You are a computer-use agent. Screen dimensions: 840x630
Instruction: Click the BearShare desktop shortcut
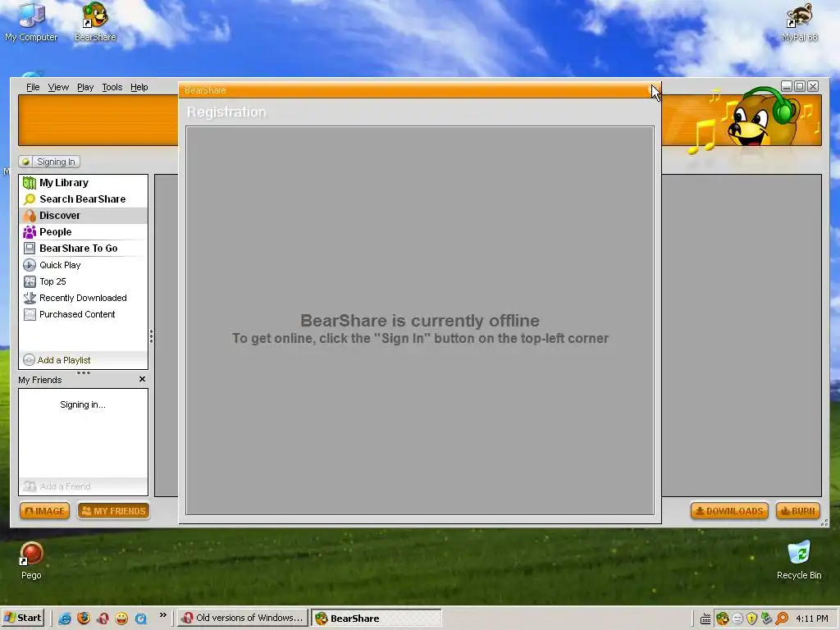pyautogui.click(x=95, y=22)
